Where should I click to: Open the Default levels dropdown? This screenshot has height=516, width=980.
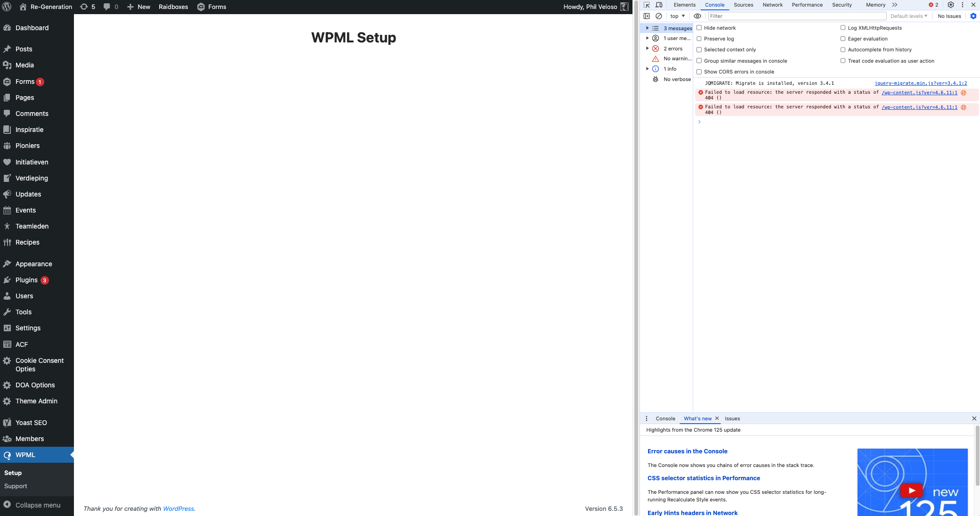909,16
